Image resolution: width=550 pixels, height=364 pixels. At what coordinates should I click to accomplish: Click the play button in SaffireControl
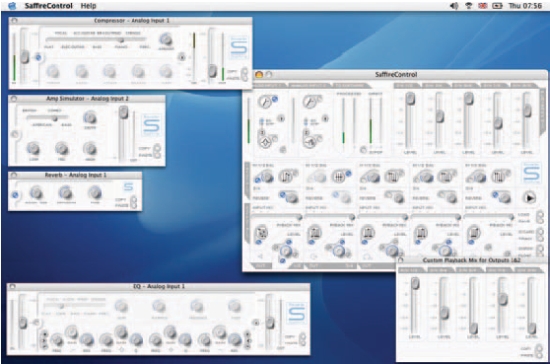pyautogui.click(x=530, y=198)
